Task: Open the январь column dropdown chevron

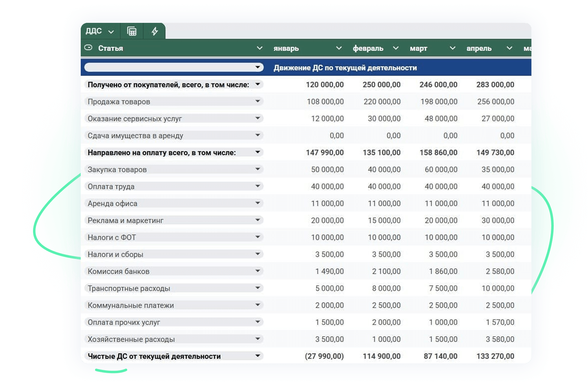Action: 338,48
